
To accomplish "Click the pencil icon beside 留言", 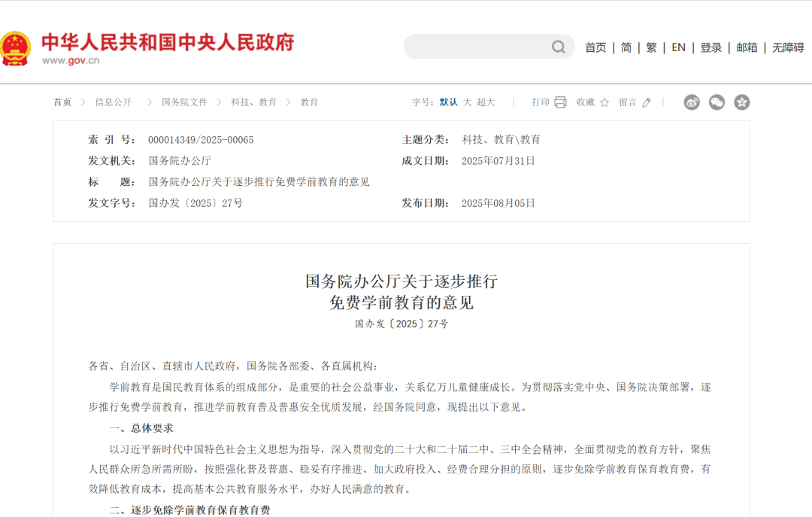I will coord(647,102).
